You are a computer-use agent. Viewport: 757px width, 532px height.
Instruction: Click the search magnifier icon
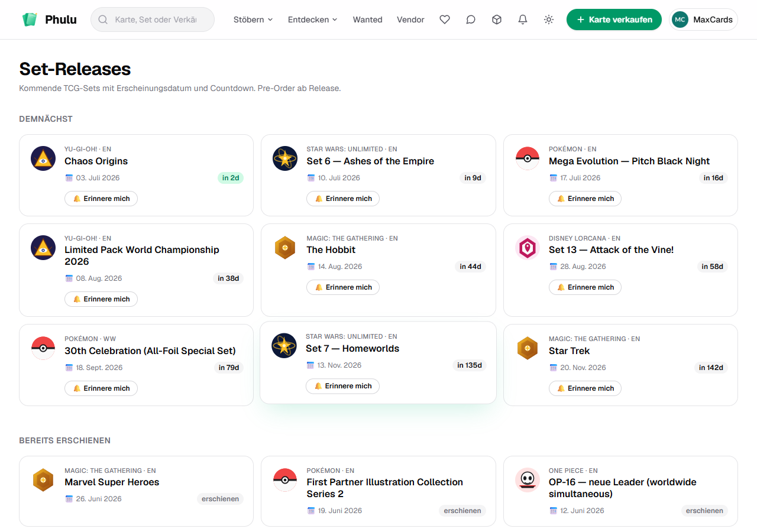tap(103, 20)
